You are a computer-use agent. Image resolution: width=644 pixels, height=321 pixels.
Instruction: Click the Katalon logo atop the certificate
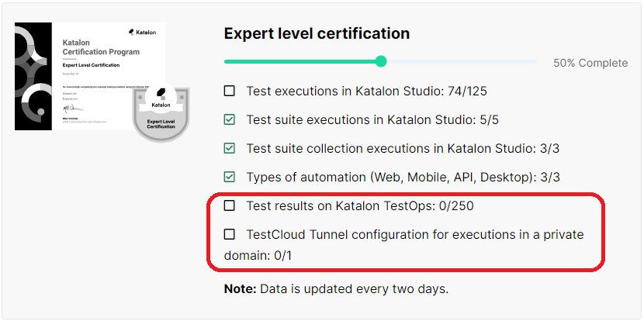coord(142,32)
